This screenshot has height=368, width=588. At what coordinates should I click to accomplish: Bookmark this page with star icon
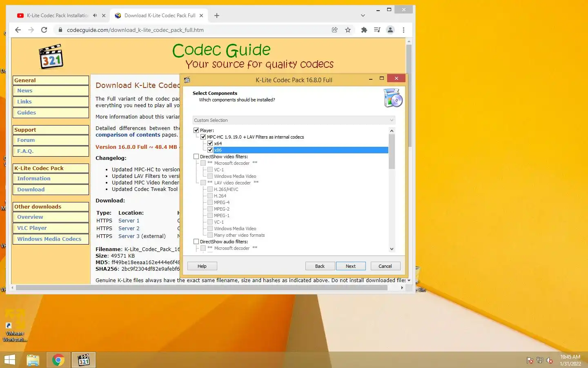(x=348, y=30)
